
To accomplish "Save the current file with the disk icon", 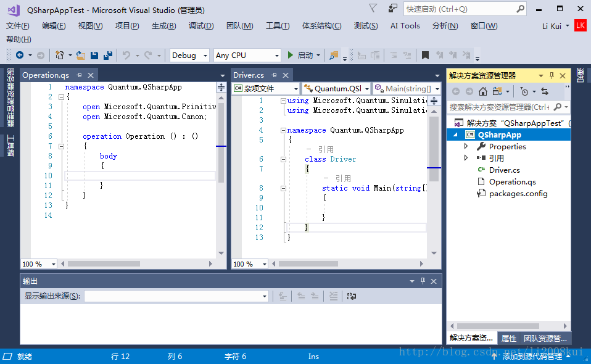I will [x=94, y=56].
